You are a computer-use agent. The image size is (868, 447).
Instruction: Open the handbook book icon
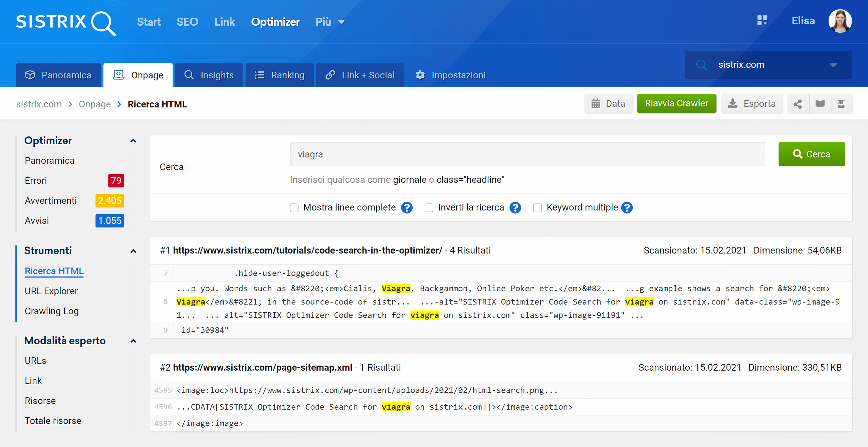click(x=820, y=104)
